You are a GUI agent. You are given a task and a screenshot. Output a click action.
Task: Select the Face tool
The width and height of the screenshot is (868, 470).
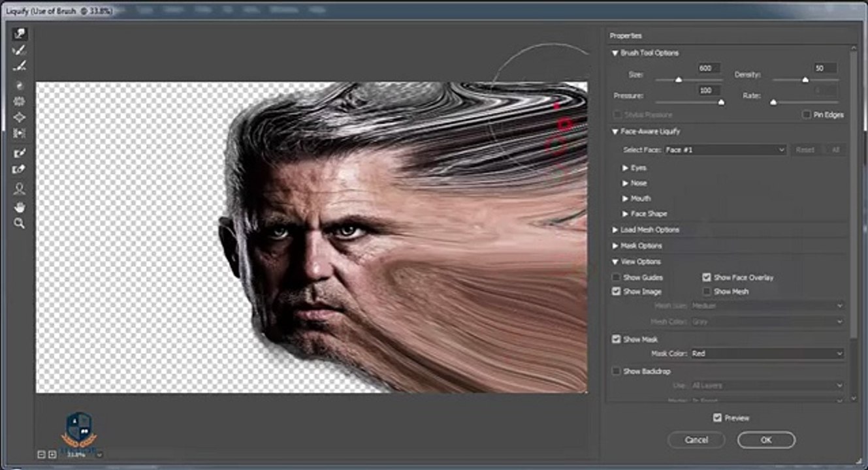tap(20, 189)
